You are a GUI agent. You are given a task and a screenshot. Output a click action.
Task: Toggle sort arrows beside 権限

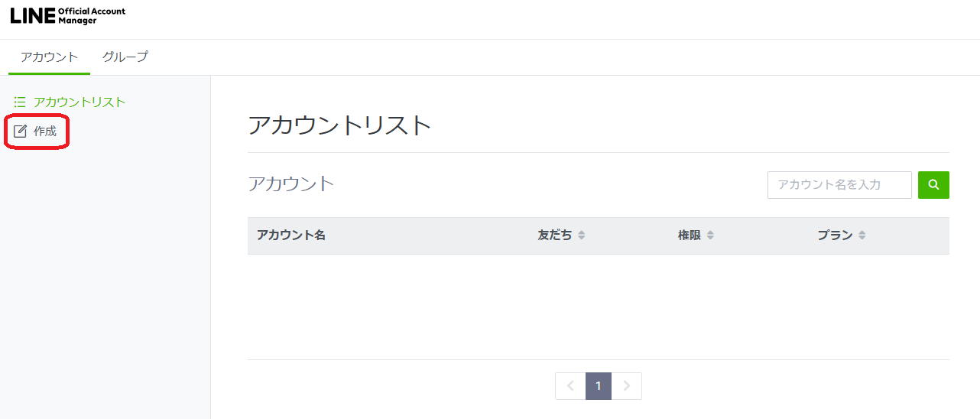(x=710, y=235)
